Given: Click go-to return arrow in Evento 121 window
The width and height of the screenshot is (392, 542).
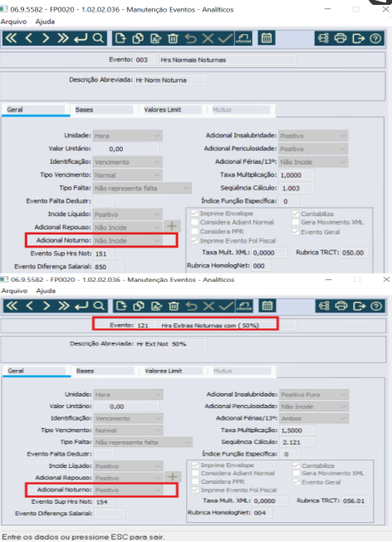Looking at the screenshot, I should point(81,306).
